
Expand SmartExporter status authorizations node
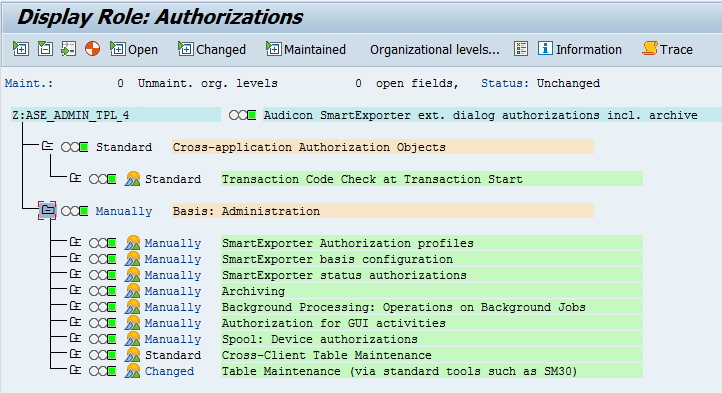click(x=76, y=275)
